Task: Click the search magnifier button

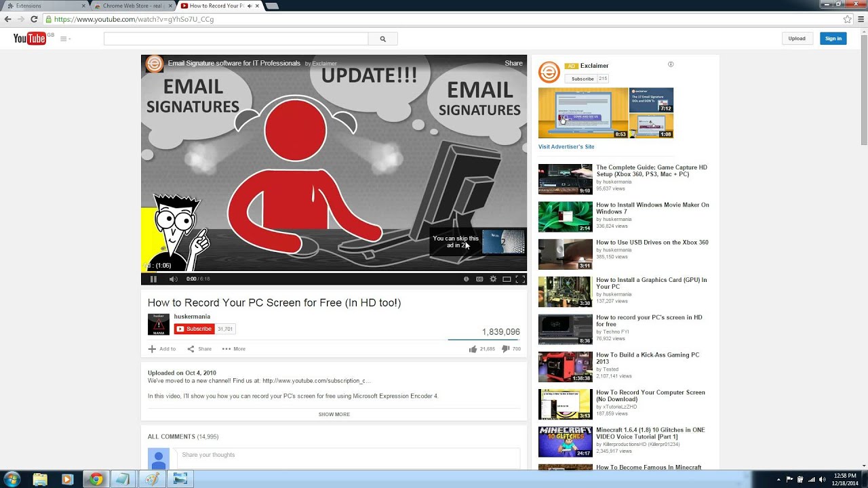Action: point(382,39)
